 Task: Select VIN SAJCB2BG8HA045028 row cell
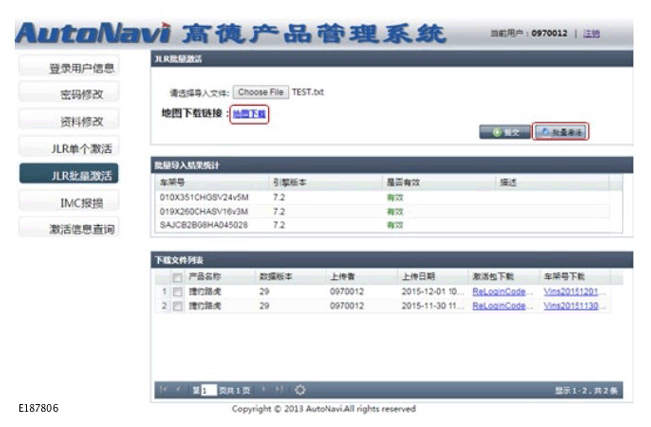click(204, 225)
